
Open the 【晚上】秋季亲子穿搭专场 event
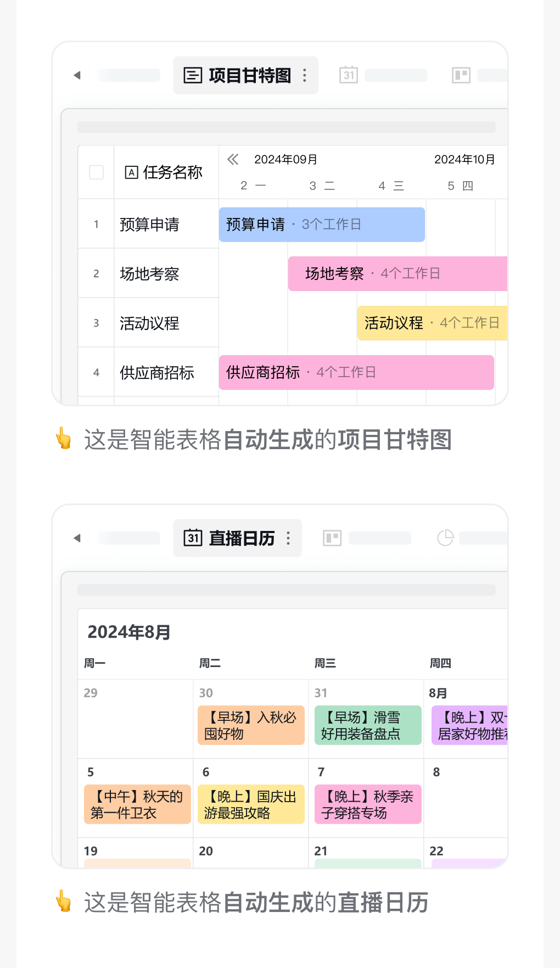click(368, 804)
